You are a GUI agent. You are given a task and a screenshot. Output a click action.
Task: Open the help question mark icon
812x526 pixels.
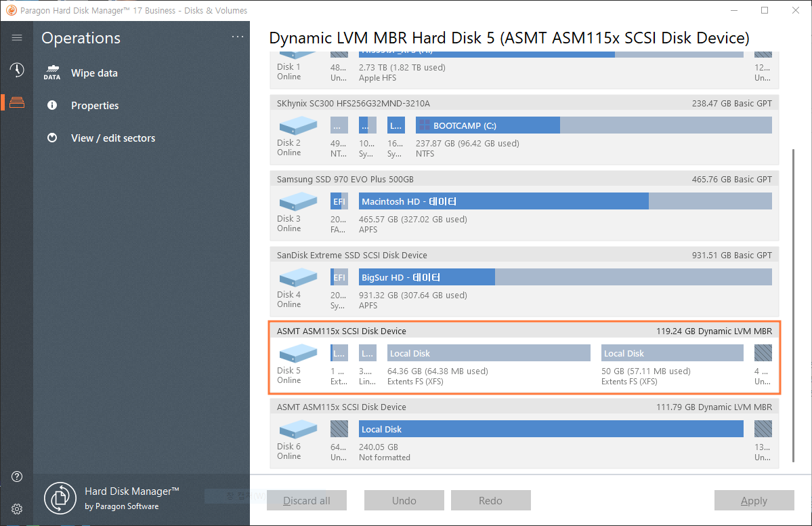[x=16, y=477]
